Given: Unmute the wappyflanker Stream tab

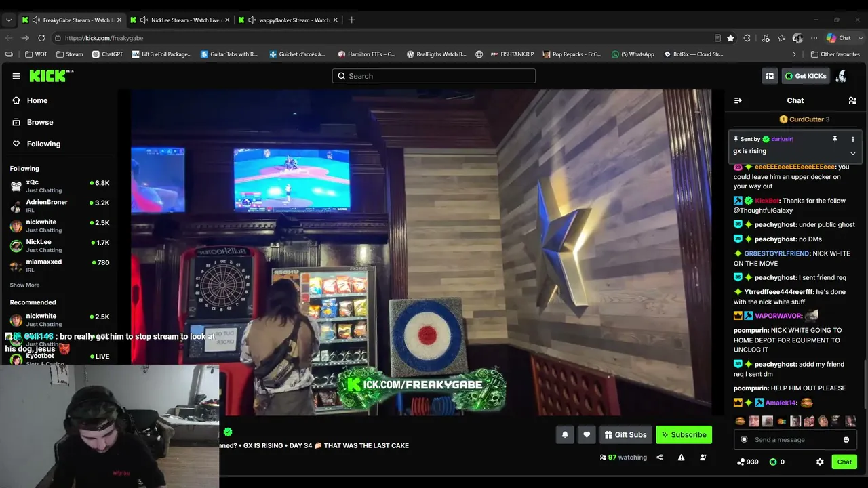Looking at the screenshot, I should click(252, 20).
